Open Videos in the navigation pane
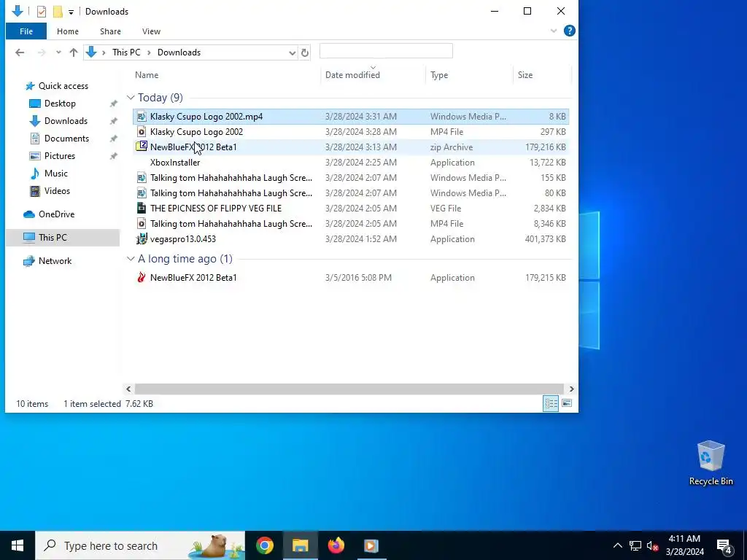Viewport: 747px width, 560px height. 57,191
